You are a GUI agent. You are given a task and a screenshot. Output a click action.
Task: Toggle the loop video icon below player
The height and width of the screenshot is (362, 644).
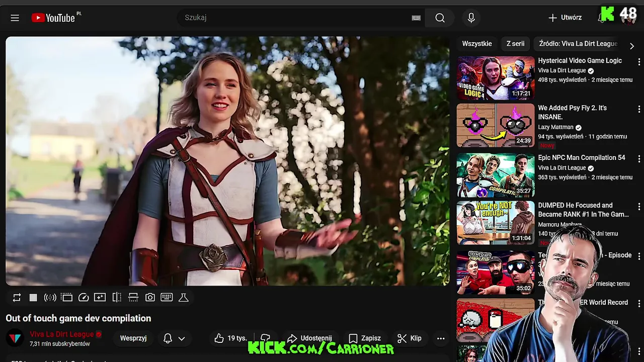(17, 298)
